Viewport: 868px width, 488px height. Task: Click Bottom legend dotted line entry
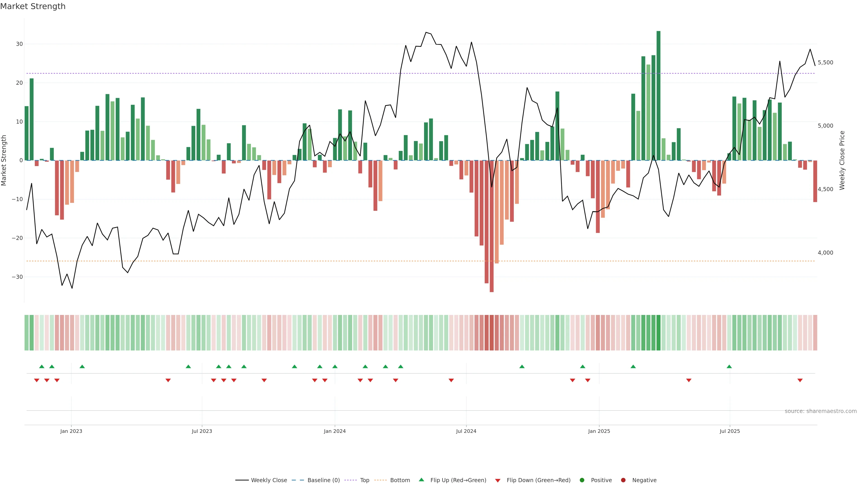pos(380,480)
